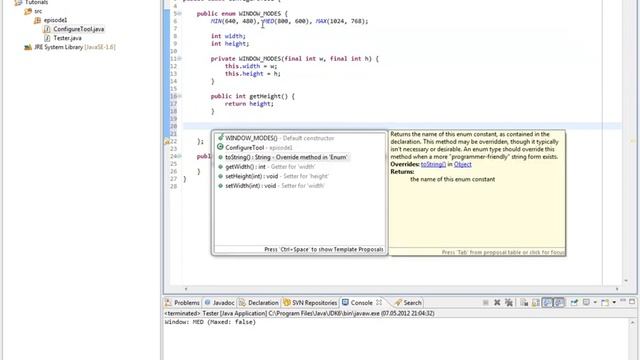Click the editor's down scroll arrow

pos(626,280)
